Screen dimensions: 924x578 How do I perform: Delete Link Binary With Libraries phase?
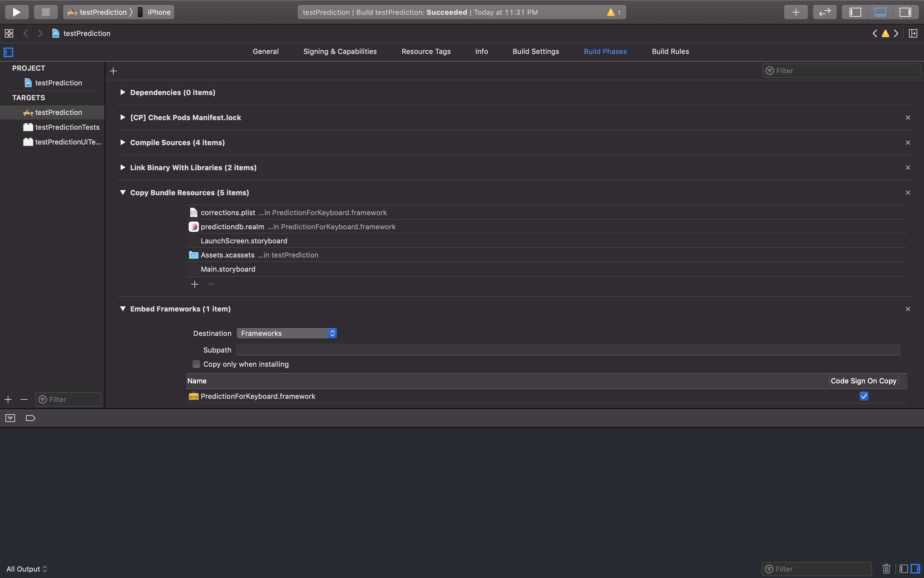point(908,167)
